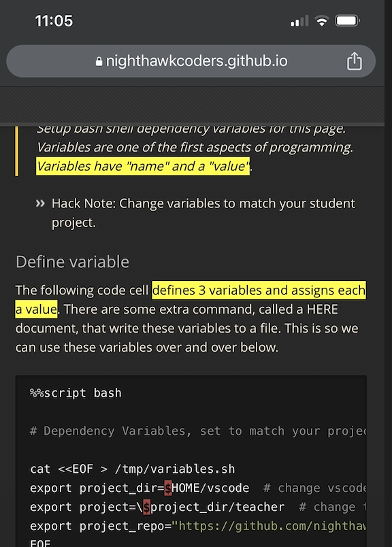Open the github.com/nighthawk project_repo link

pos(286,526)
